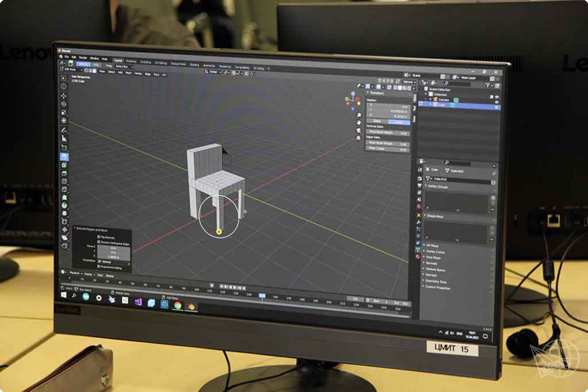Open the Object Data properties tab icon

(x=417, y=249)
